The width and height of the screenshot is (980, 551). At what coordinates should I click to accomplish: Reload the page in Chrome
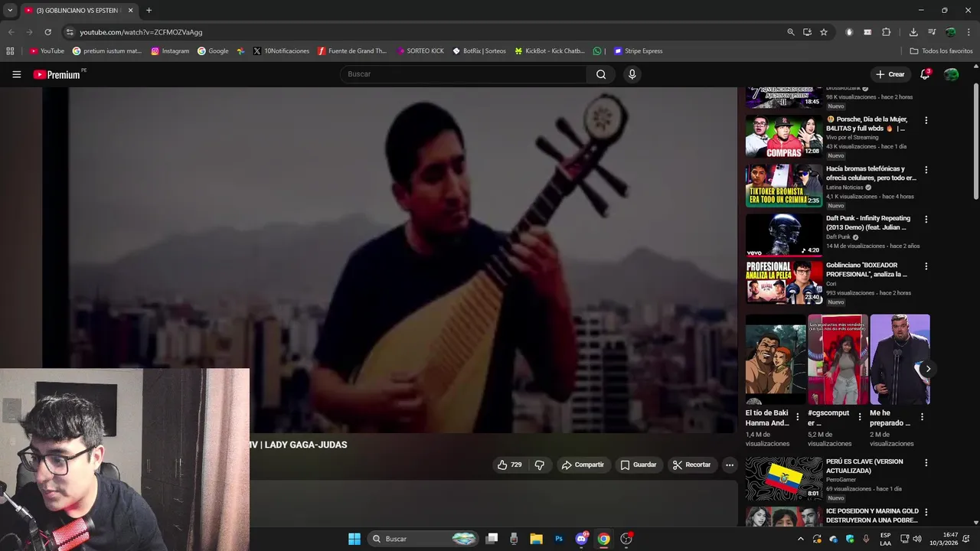(x=47, y=32)
